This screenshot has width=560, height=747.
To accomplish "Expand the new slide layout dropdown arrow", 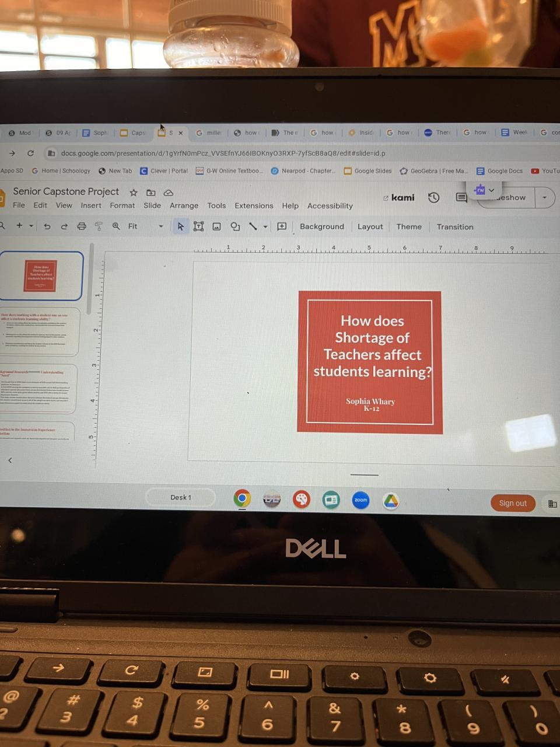I will click(32, 225).
